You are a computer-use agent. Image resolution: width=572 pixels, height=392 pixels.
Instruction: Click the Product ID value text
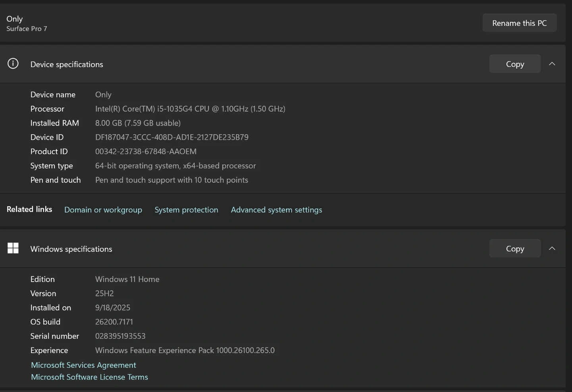[146, 151]
